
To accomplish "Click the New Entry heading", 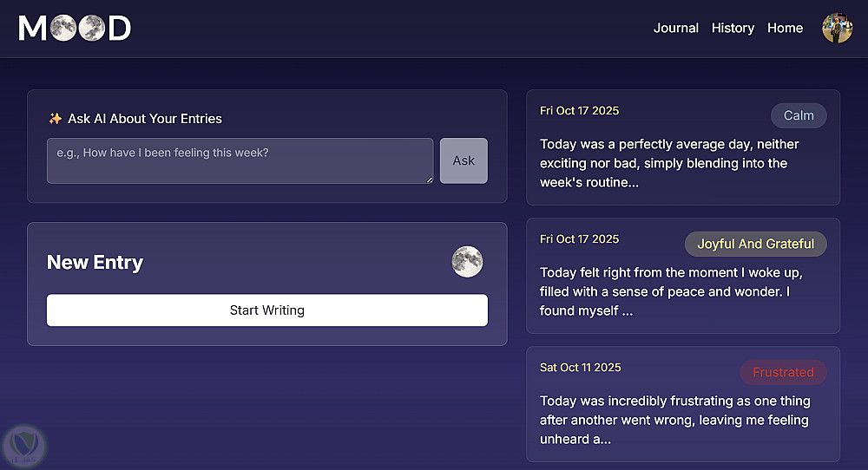I will 95,263.
